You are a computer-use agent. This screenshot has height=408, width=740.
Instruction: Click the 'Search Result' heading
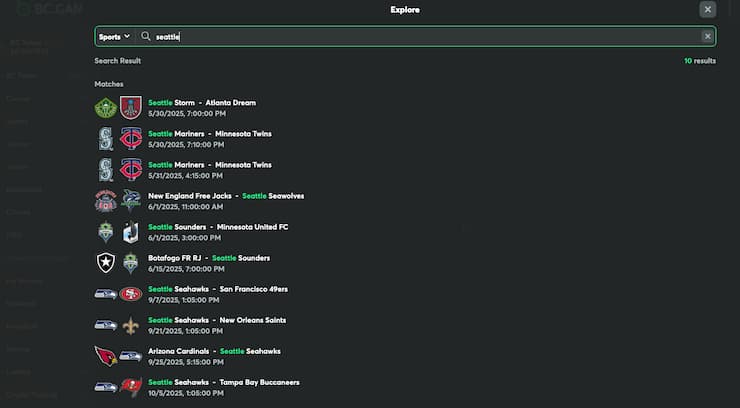[x=118, y=61]
